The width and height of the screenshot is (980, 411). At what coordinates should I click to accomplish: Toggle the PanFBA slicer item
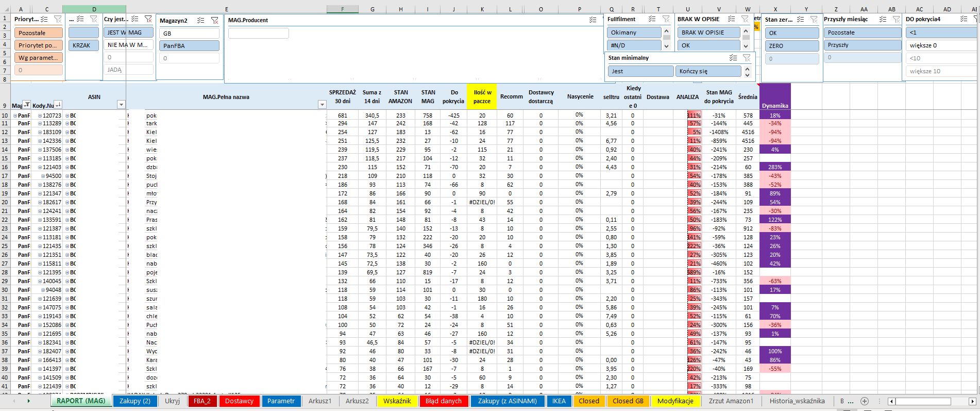coord(189,46)
